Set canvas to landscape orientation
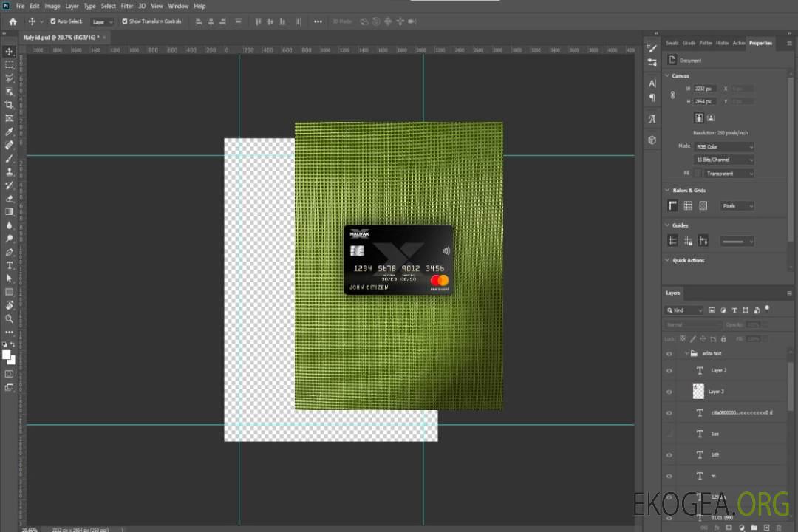This screenshot has height=532, width=798. [711, 118]
